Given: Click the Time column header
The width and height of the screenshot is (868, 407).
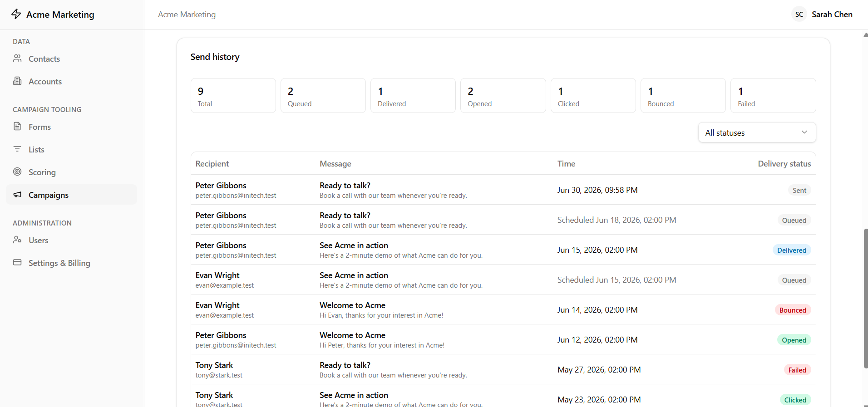Looking at the screenshot, I should coord(566,164).
